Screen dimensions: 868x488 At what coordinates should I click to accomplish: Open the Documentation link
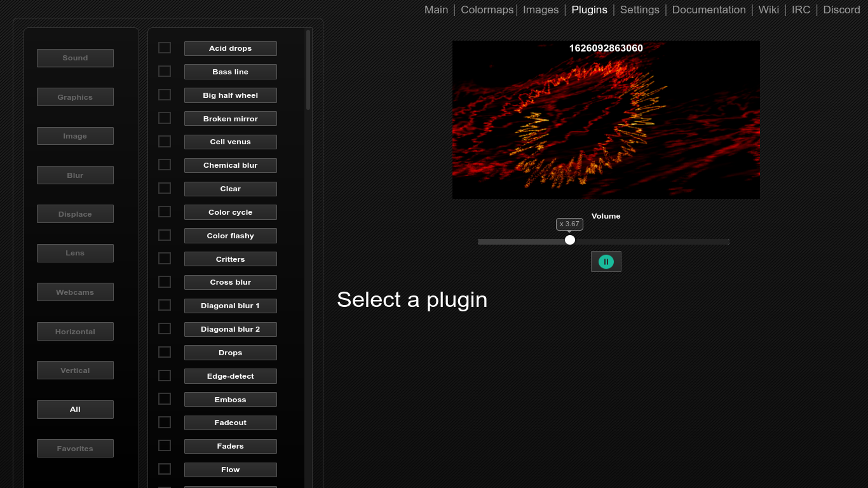point(709,10)
